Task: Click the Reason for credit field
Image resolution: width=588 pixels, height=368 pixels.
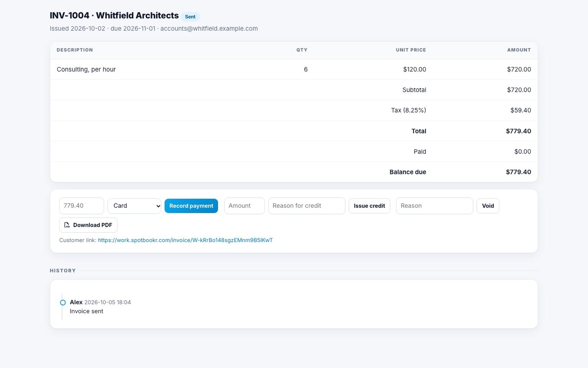Action: tap(307, 206)
